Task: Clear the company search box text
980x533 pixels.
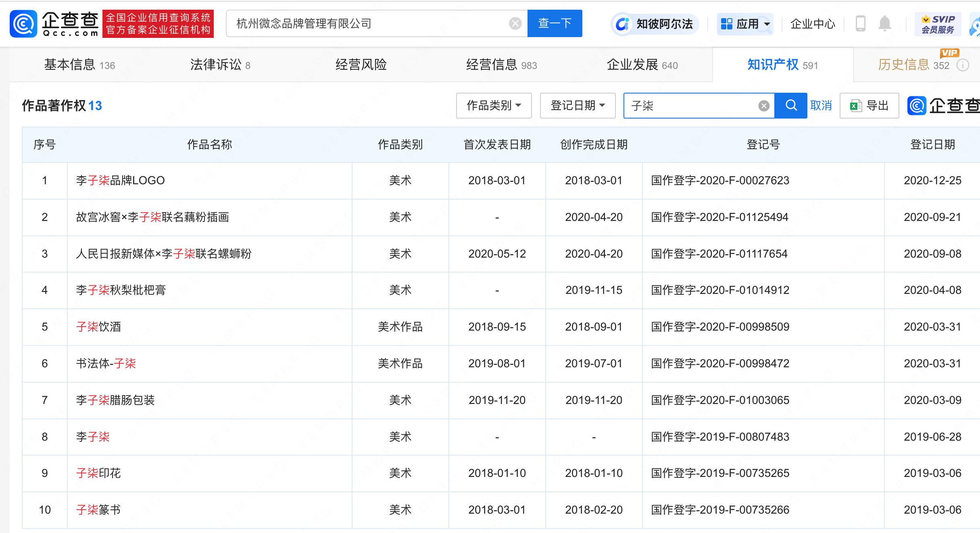Action: 515,24
